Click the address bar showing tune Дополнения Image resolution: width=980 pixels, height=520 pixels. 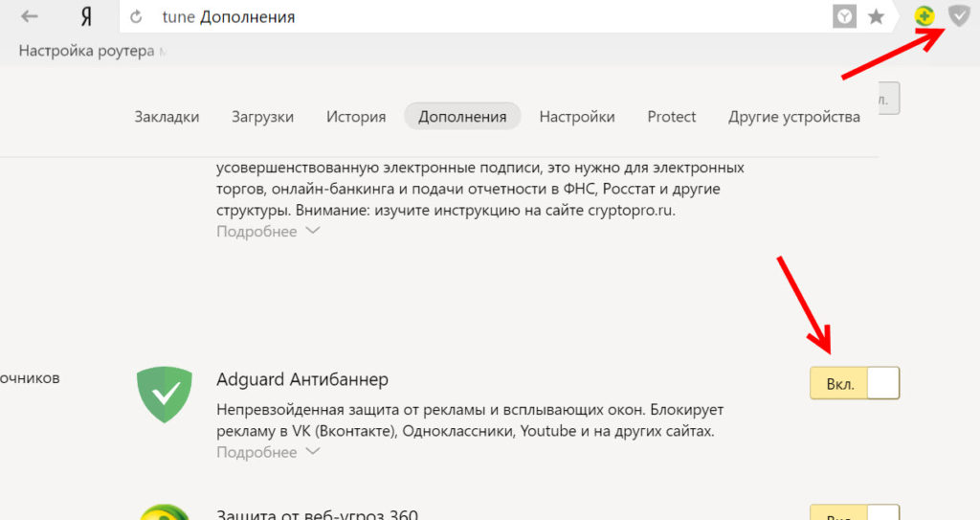475,17
